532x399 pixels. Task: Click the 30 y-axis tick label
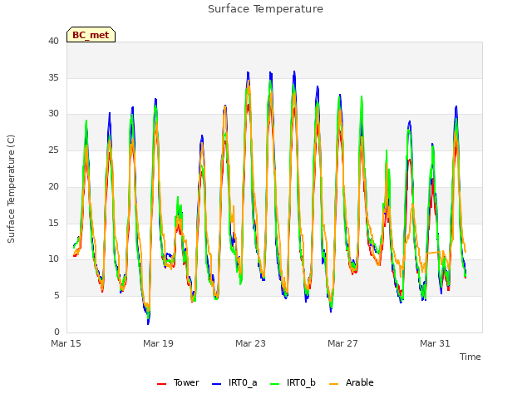click(53, 114)
